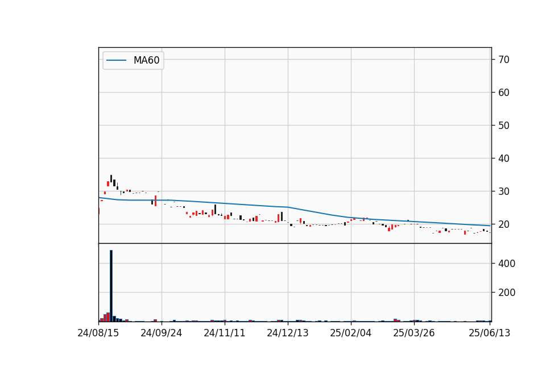Click the 24/08/15 date label
Screen dimensions: 546x392
(98, 333)
